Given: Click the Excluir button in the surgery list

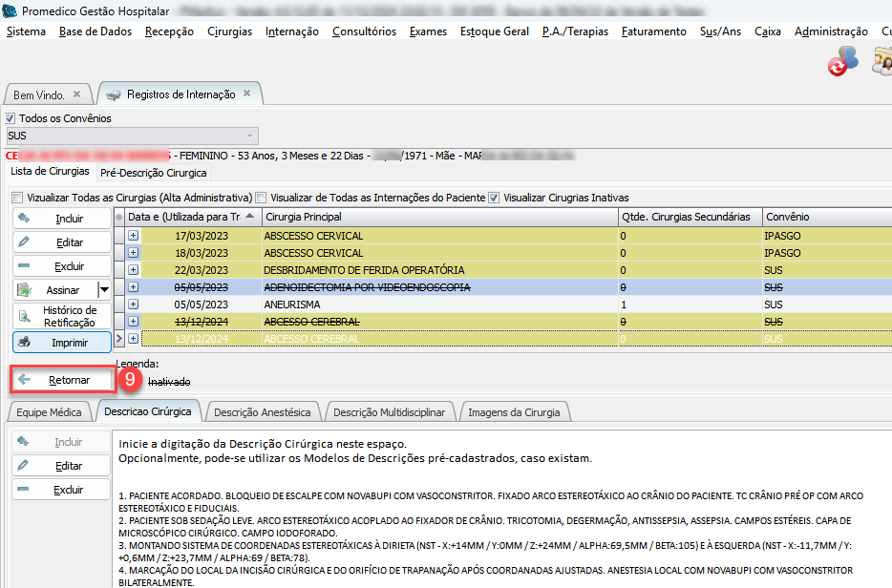Looking at the screenshot, I should [x=62, y=266].
